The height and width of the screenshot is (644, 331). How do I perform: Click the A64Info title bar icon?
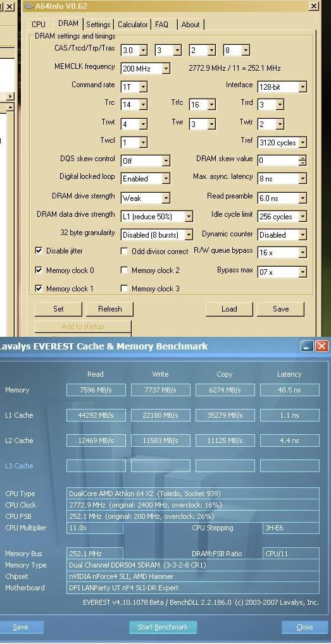[x=28, y=6]
